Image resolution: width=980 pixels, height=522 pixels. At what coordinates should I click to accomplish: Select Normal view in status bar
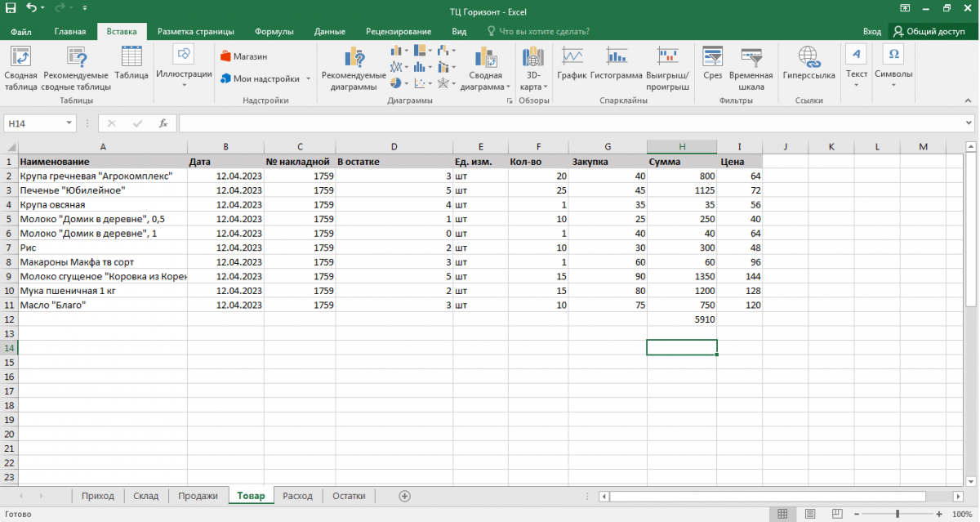(782, 514)
